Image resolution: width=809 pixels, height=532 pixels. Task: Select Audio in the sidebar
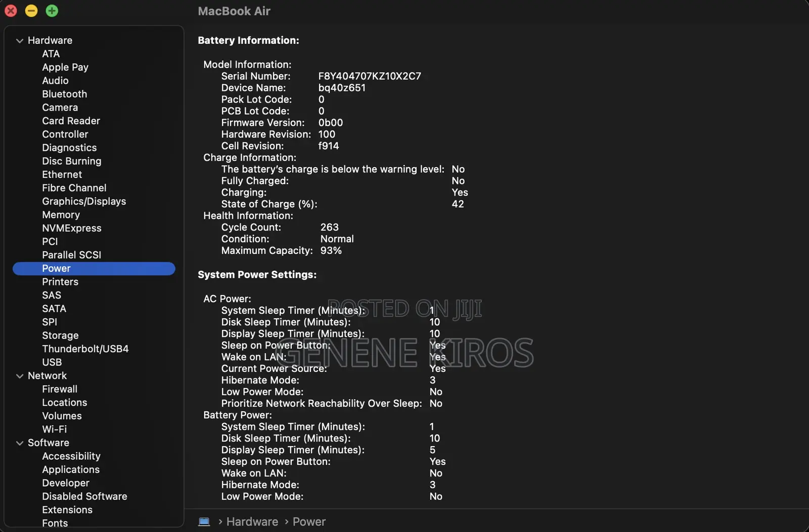click(55, 81)
